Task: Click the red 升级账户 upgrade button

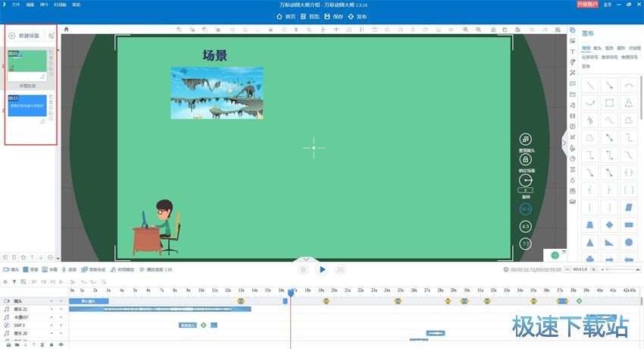Action: [x=587, y=4]
